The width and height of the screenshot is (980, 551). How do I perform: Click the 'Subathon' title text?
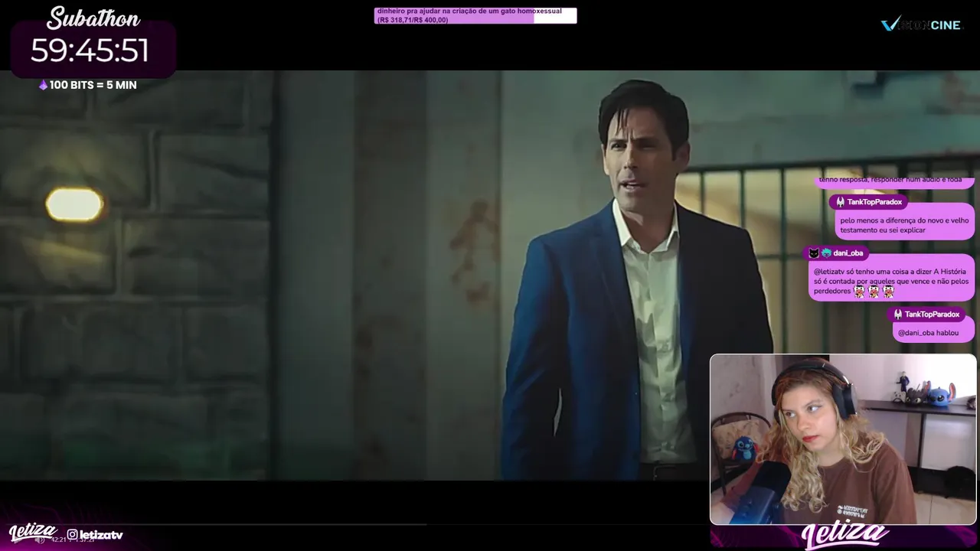pos(93,18)
